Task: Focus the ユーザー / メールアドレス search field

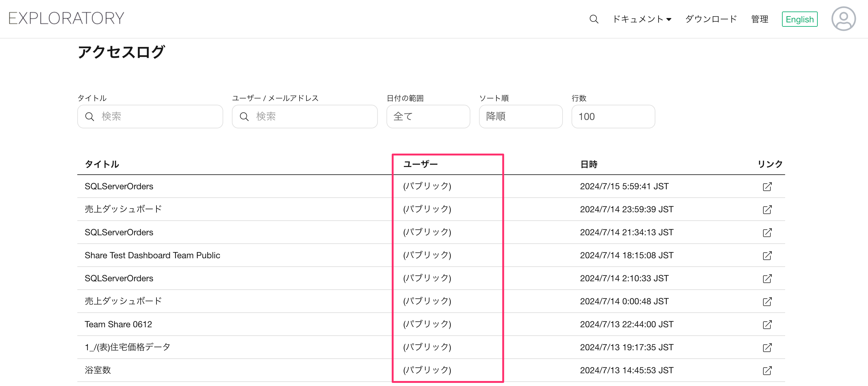Action: [305, 117]
